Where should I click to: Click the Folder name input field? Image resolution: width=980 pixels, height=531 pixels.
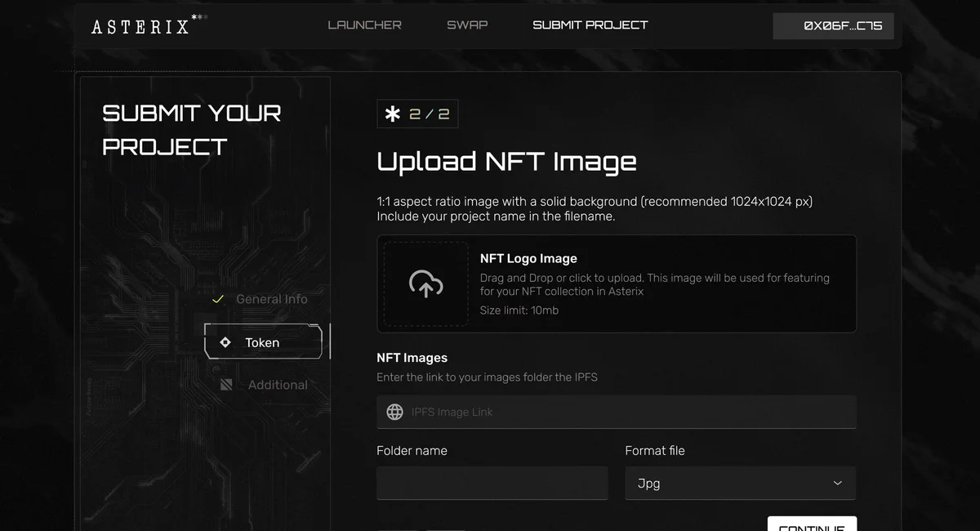tap(492, 483)
